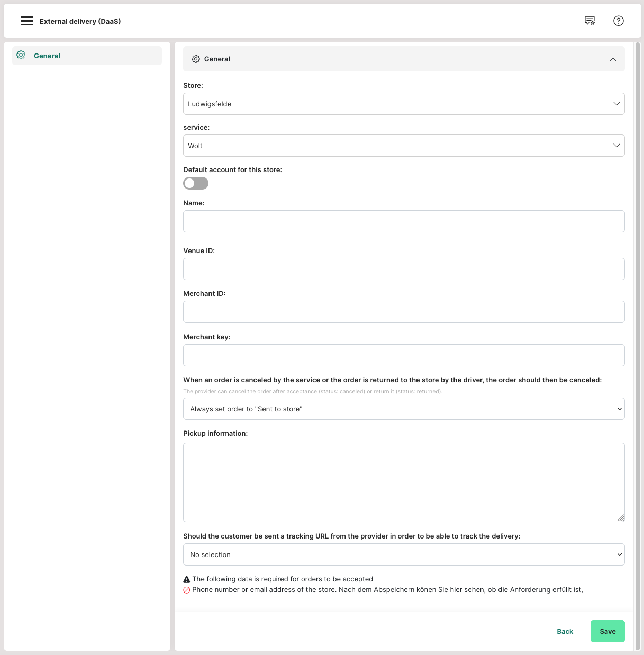Click the vertical scrollbar on the right
Image resolution: width=644 pixels, height=655 pixels.
click(638, 318)
